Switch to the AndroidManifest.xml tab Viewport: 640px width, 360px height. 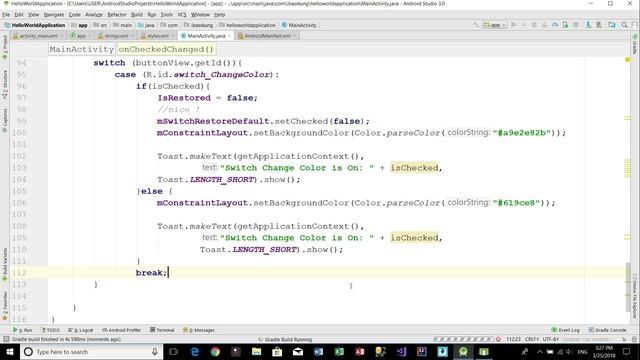[x=267, y=36]
